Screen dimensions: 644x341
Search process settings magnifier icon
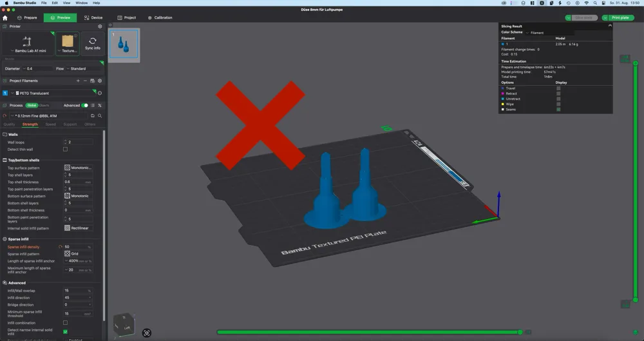tap(100, 116)
